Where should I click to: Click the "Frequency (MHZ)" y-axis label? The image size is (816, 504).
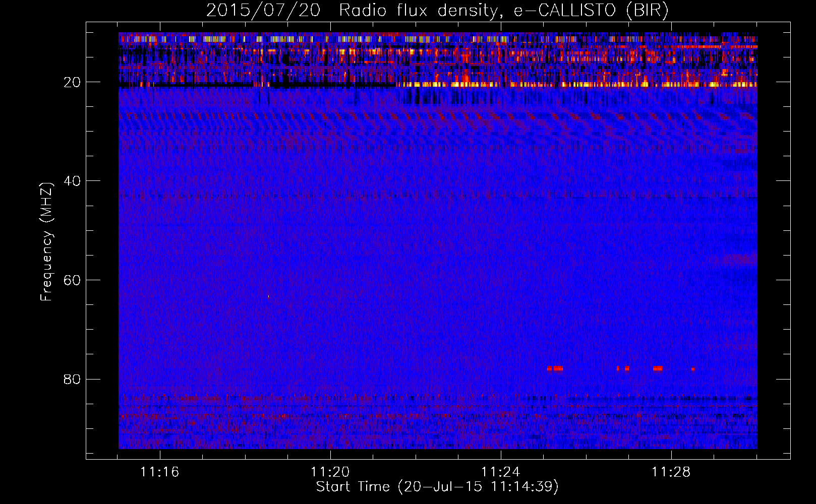tap(46, 242)
